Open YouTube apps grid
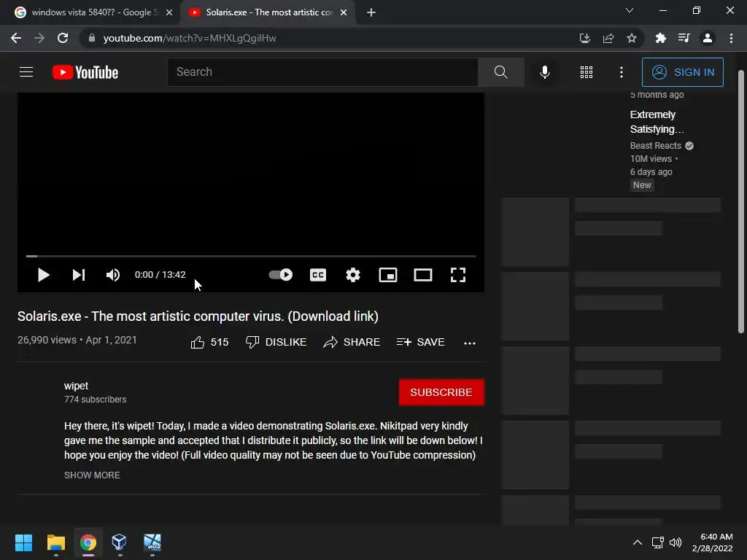Screen dimensions: 747x560 coord(587,72)
